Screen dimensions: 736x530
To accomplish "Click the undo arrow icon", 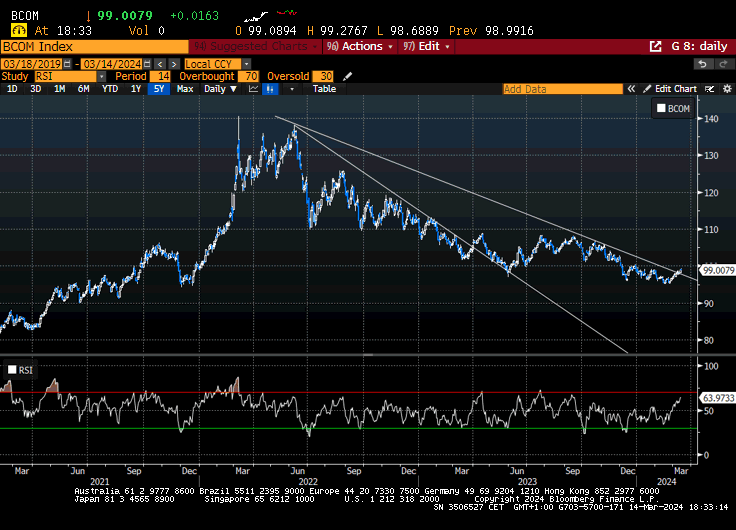I will [x=703, y=64].
